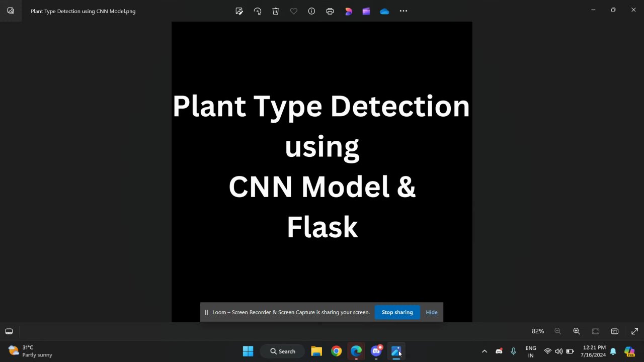Open the weather widget showing 31°C
Viewport: 644px width, 362px height.
point(30,351)
